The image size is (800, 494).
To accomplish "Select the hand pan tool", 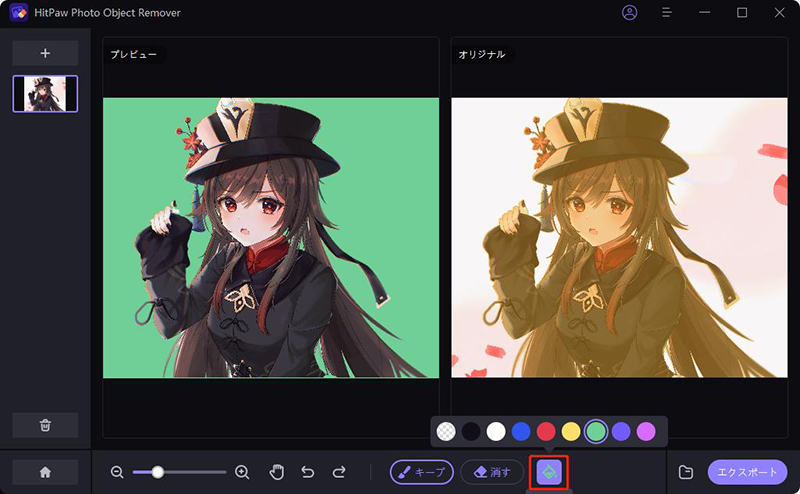I will click(x=277, y=472).
